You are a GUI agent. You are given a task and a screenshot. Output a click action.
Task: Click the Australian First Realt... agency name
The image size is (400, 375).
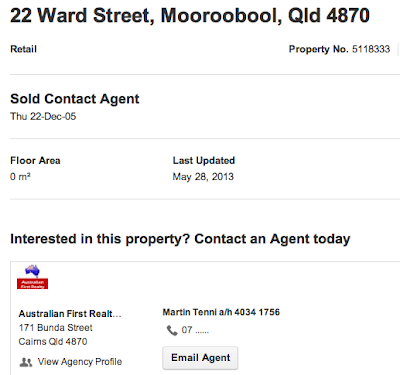pyautogui.click(x=70, y=314)
